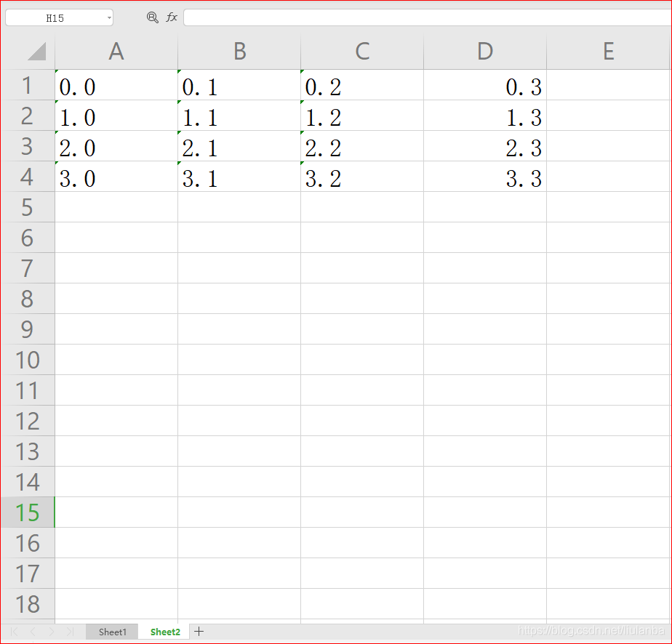This screenshot has height=644, width=672.
Task: Click cell C4 containing 3.2
Action: [362, 177]
